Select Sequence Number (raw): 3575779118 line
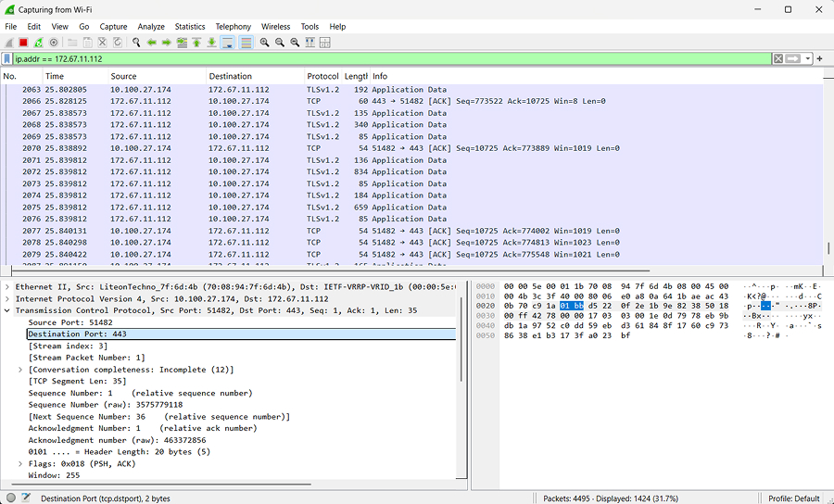Image resolution: width=834 pixels, height=504 pixels. coord(106,405)
